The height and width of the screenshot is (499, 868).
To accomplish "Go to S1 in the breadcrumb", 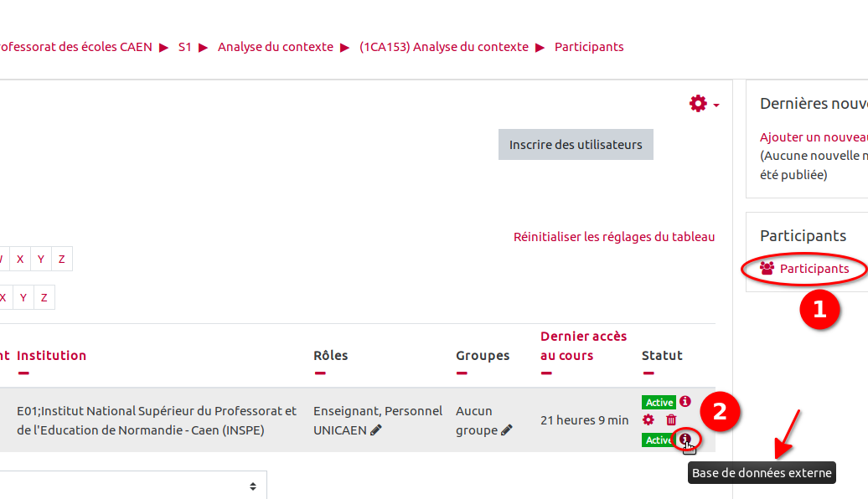I will 185,47.
